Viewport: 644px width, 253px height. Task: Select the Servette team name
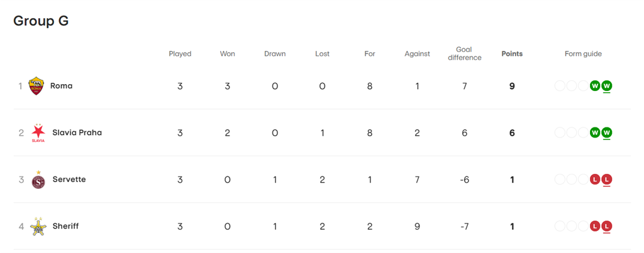pos(69,180)
